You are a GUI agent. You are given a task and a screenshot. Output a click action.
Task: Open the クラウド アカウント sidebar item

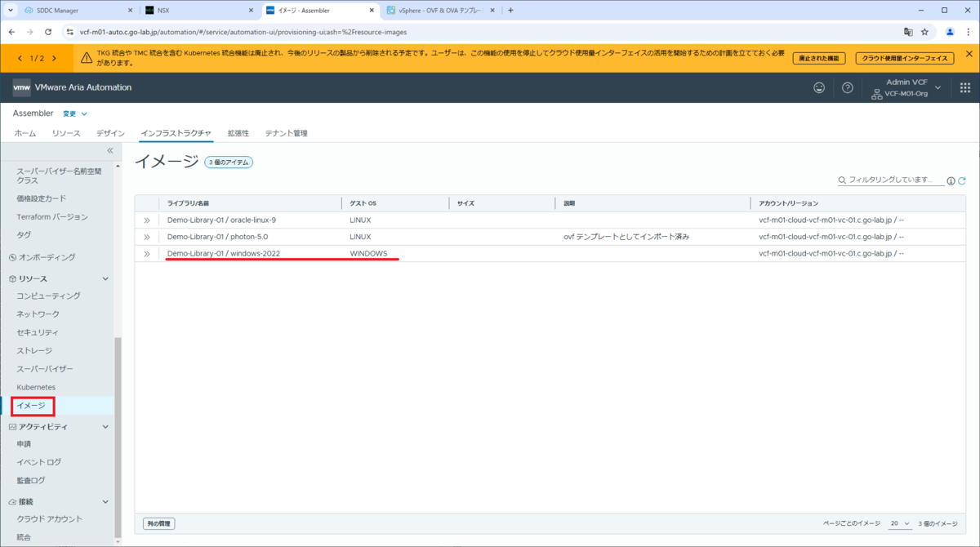click(50, 518)
